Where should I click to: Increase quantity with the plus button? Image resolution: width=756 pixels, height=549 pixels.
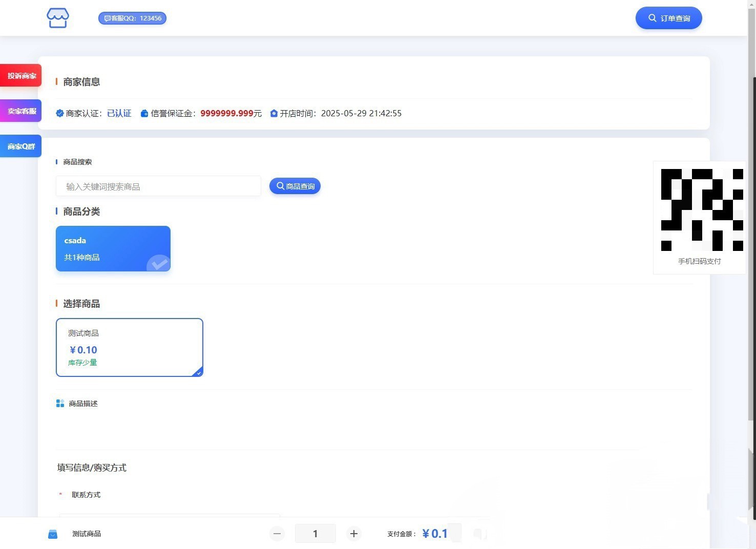pos(353,534)
